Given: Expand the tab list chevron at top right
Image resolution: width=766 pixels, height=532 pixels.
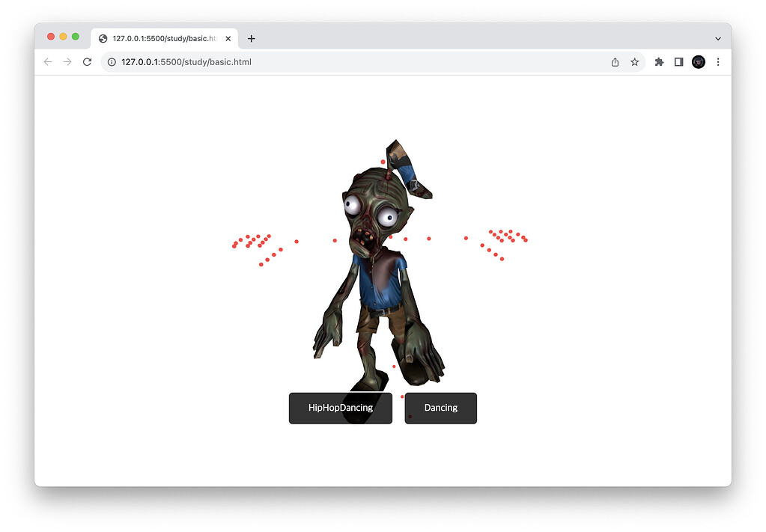Looking at the screenshot, I should (x=717, y=38).
